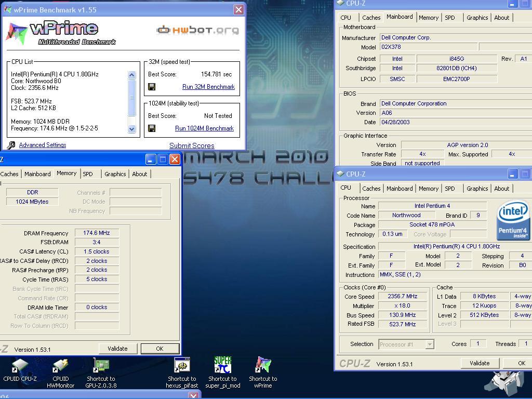Click the Core Speed 2356.7 MHz value
This screenshot has width=532, height=399.
pyautogui.click(x=403, y=297)
